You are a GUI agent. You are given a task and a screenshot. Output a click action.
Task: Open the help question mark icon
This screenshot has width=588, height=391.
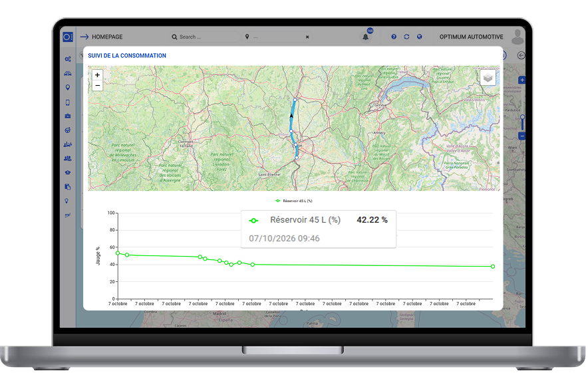(x=394, y=37)
